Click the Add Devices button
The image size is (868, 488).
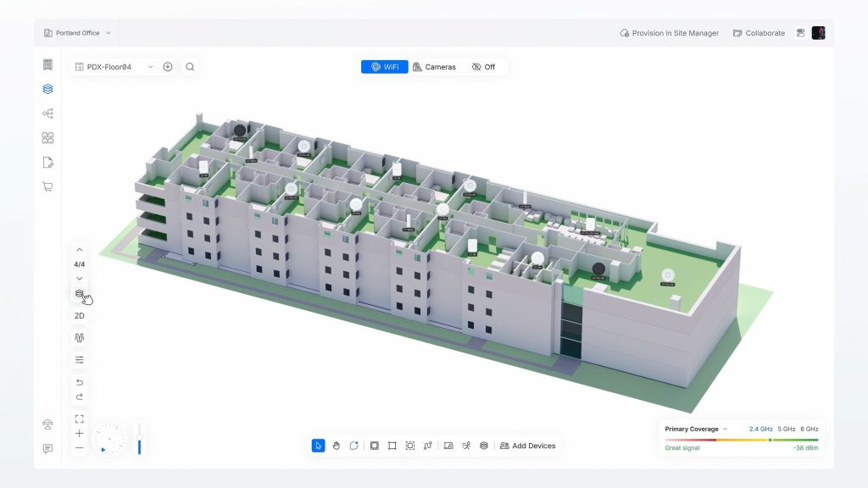pos(527,446)
